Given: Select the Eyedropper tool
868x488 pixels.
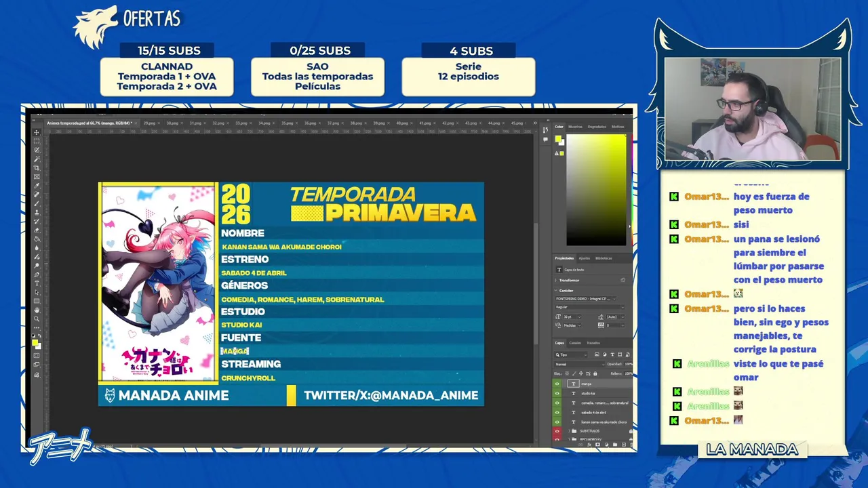Looking at the screenshot, I should click(37, 186).
